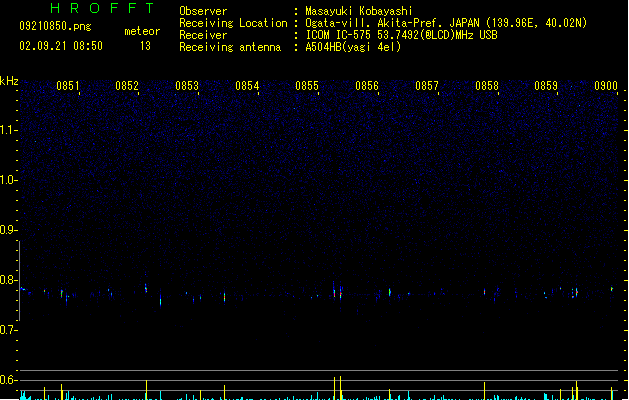Click the date stamp 02.09.21 08:50
Screen dimensions: 629x400
click(x=61, y=46)
